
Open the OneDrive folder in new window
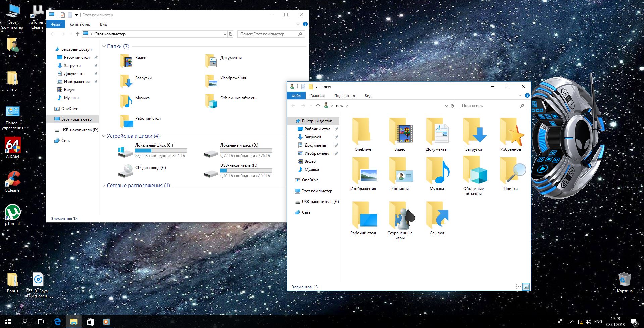pyautogui.click(x=363, y=135)
